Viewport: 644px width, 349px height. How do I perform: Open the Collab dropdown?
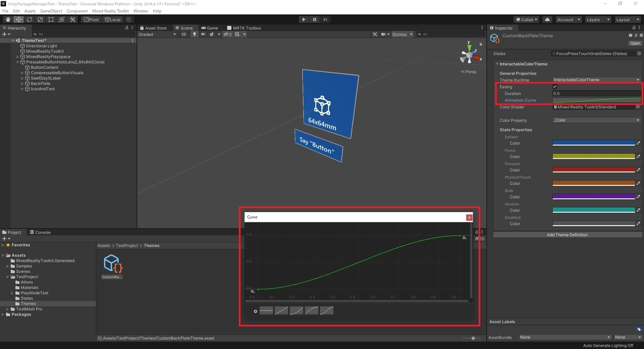[527, 19]
